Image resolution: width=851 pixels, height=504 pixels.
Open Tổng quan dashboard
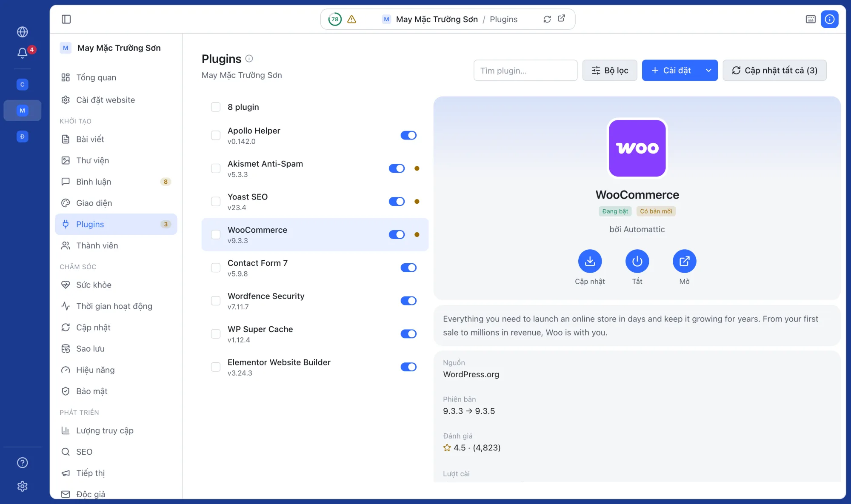[x=116, y=77]
